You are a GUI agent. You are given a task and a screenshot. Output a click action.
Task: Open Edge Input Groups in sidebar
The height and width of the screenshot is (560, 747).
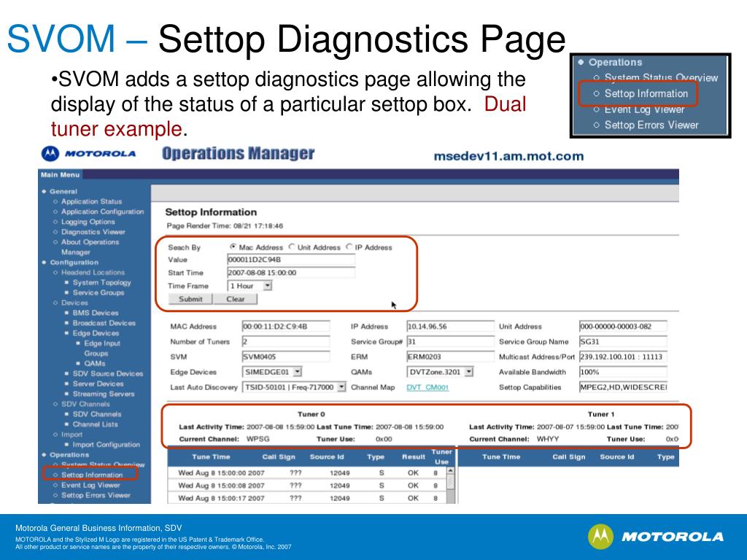click(x=102, y=348)
